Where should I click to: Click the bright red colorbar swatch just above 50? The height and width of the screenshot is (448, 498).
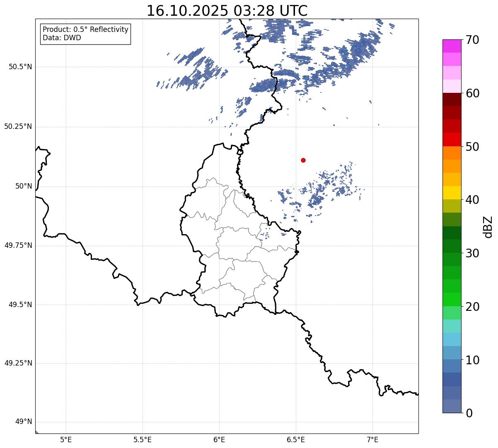[452, 139]
